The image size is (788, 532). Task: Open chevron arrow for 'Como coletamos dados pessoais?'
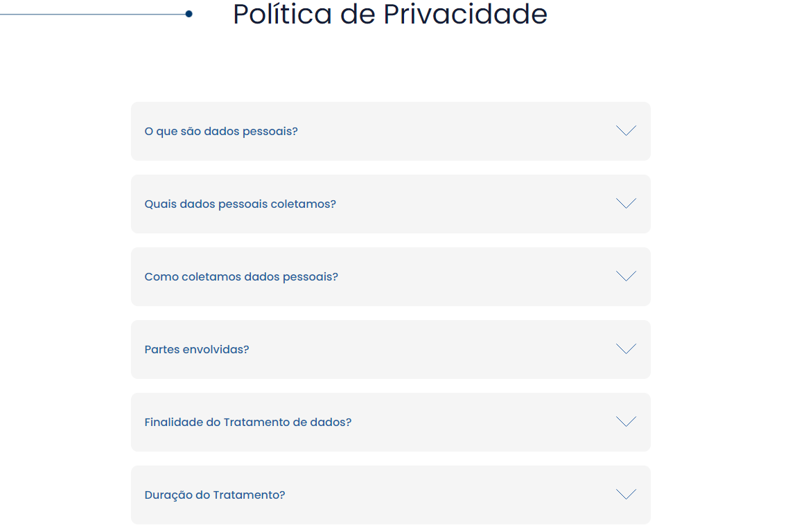pos(626,276)
